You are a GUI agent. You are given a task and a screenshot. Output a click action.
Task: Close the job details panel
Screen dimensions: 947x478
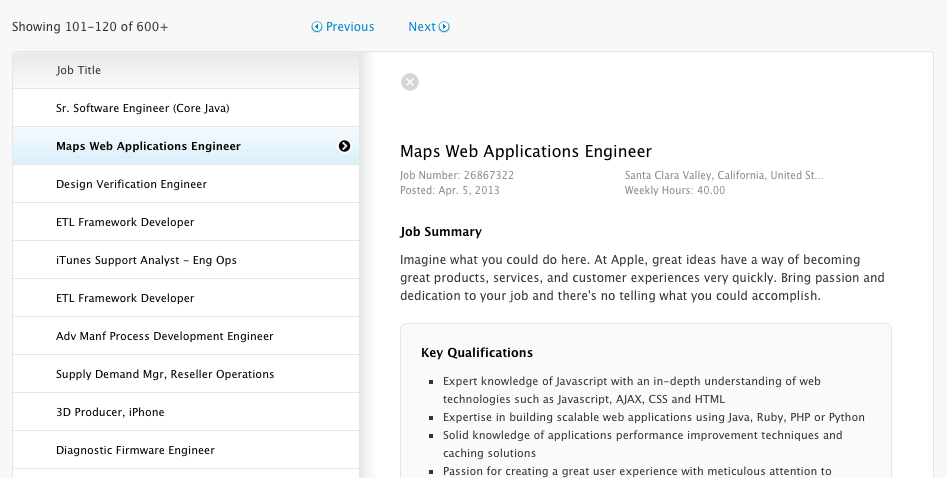(x=410, y=82)
